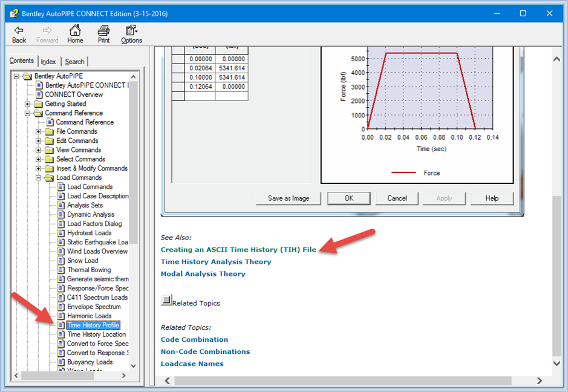The height and width of the screenshot is (392, 568).
Task: Open the Envelope Spectrum topic
Action: 94,307
